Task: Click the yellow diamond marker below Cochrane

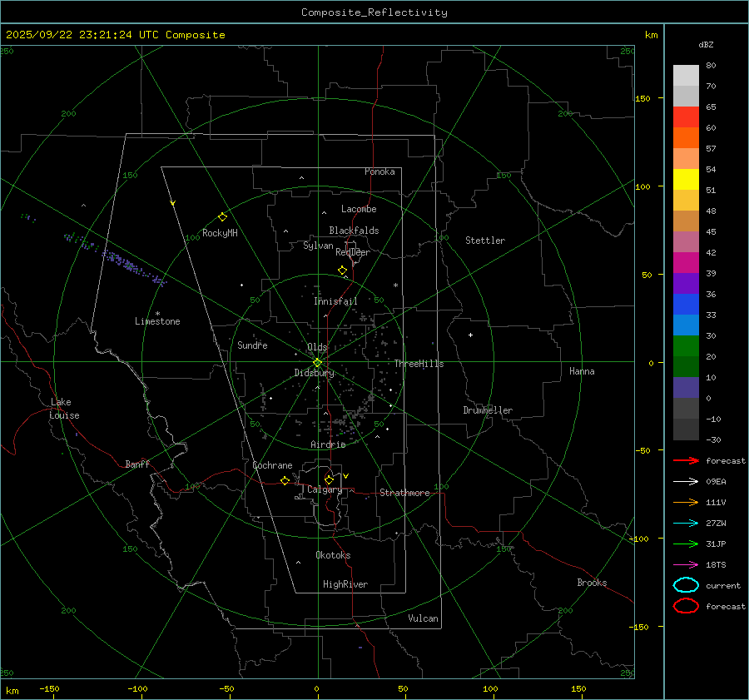Action: [x=285, y=481]
